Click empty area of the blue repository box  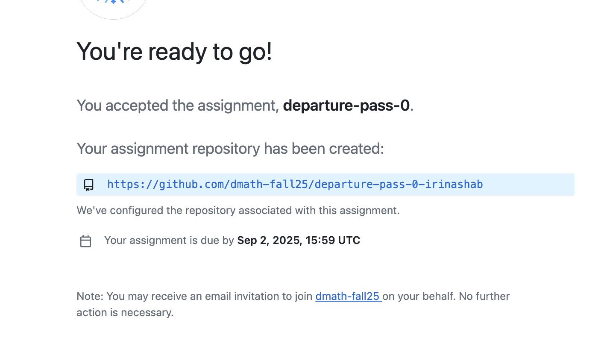529,185
